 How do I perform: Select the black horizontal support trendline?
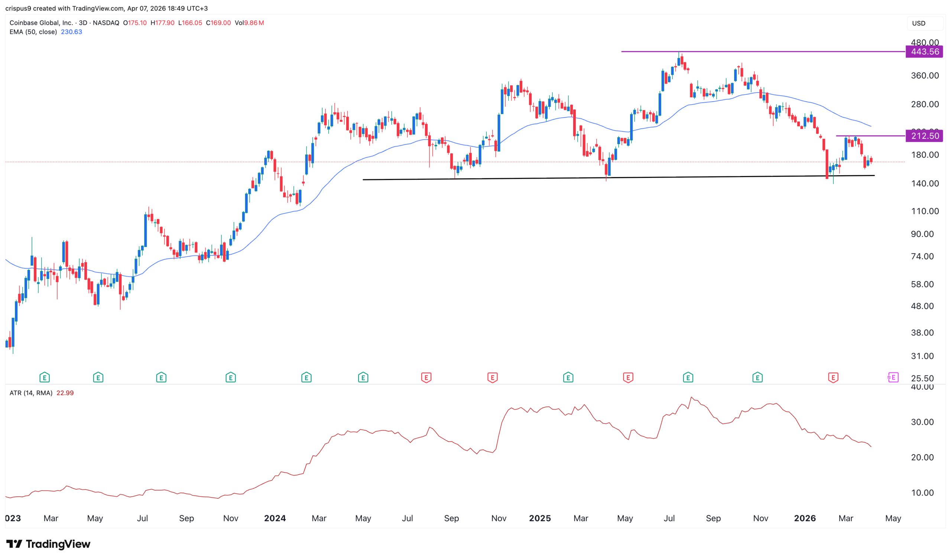pyautogui.click(x=528, y=178)
